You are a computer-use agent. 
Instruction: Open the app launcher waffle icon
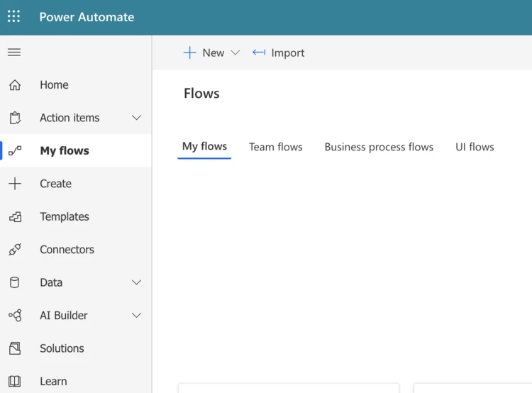(14, 17)
